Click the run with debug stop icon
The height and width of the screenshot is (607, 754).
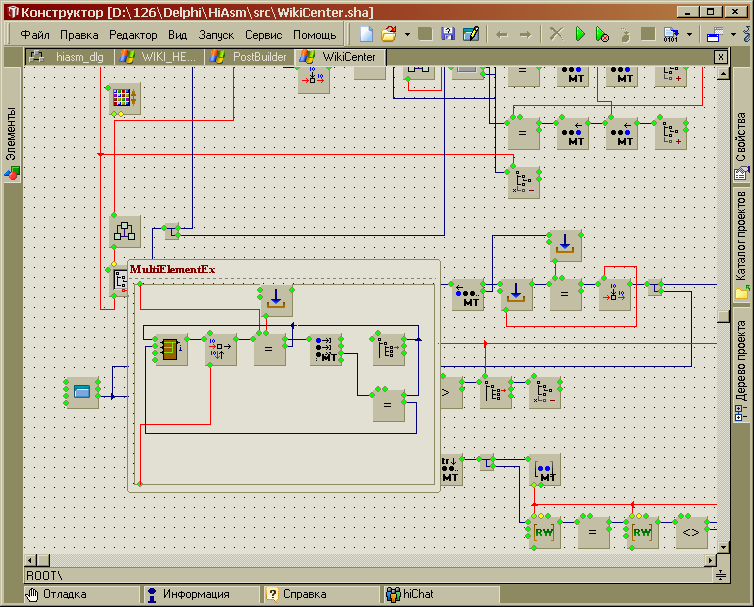[602, 34]
